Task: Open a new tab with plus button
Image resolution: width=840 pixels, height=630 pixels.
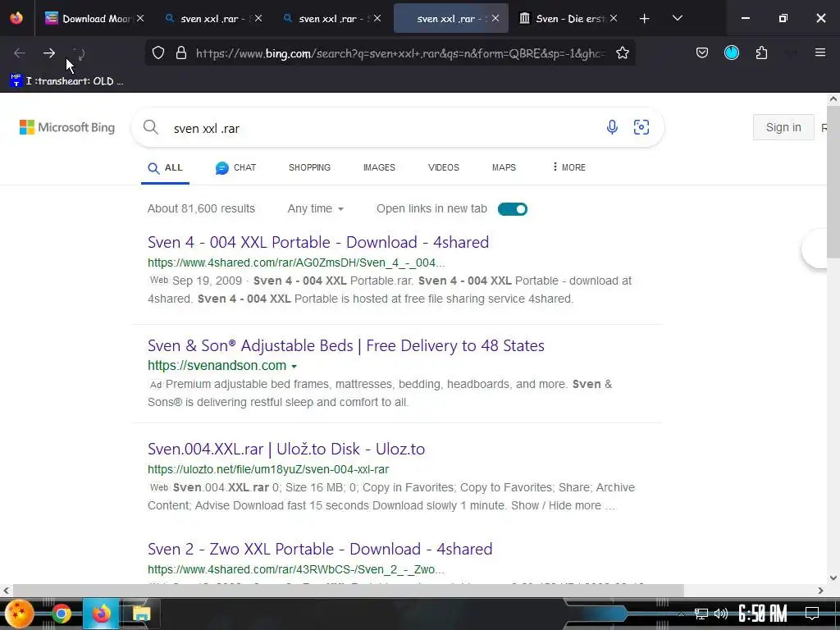Action: [644, 19]
